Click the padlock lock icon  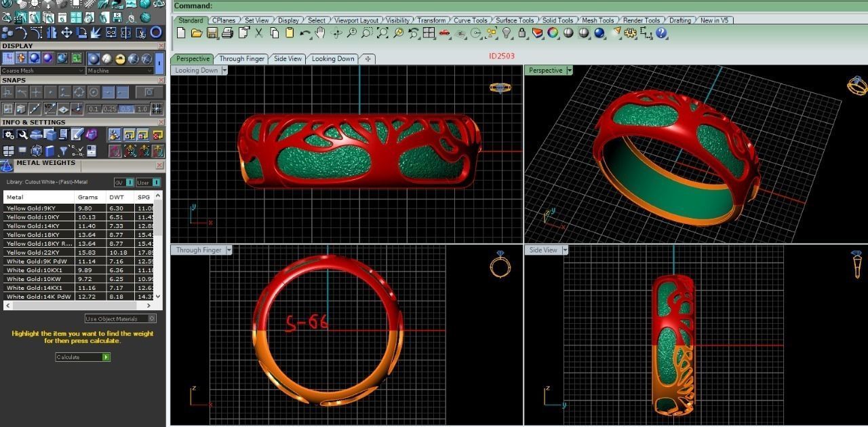pos(521,33)
